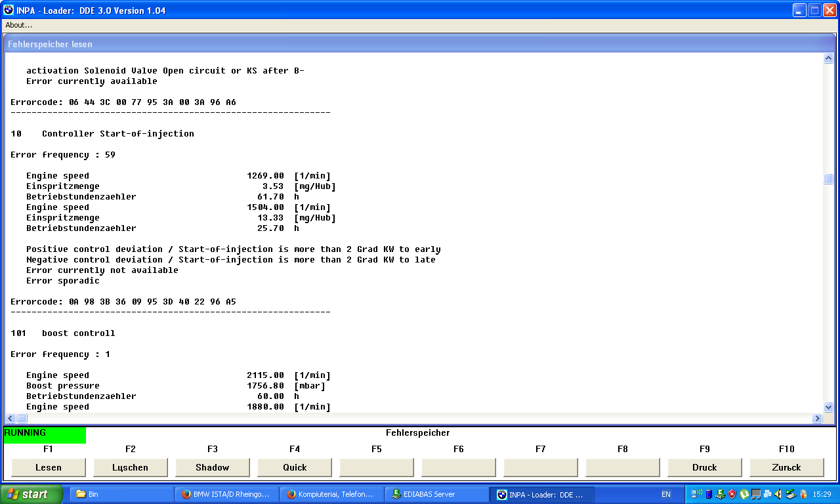This screenshot has width=840, height=504.
Task: Click the F9 Druck button
Action: pos(705,467)
